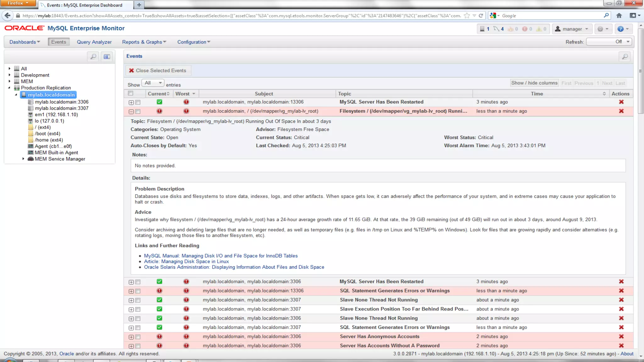644x362 pixels.
Task: Expand the MEM Service Manager tree node
Action: [x=23, y=159]
